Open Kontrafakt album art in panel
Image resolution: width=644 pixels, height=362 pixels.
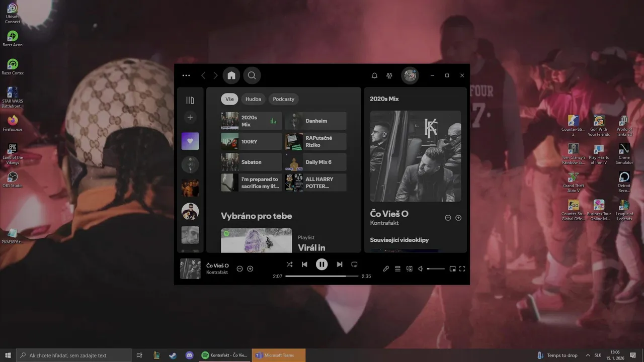click(x=416, y=156)
